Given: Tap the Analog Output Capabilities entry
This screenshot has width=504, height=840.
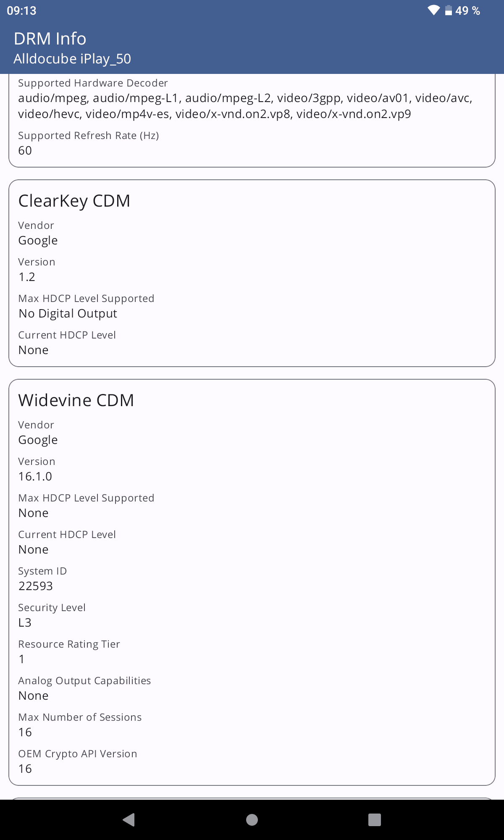Looking at the screenshot, I should (84, 688).
